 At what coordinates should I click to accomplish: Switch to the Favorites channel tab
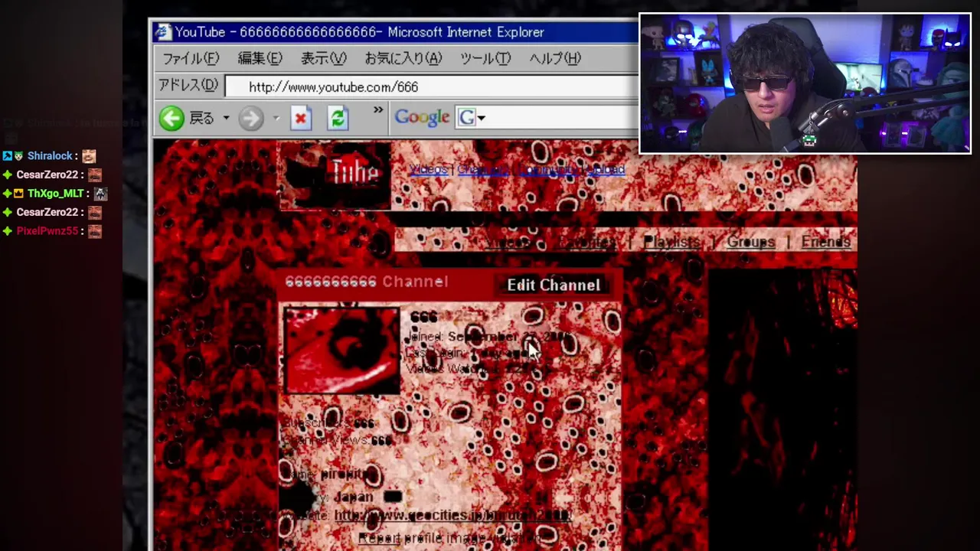click(x=586, y=243)
